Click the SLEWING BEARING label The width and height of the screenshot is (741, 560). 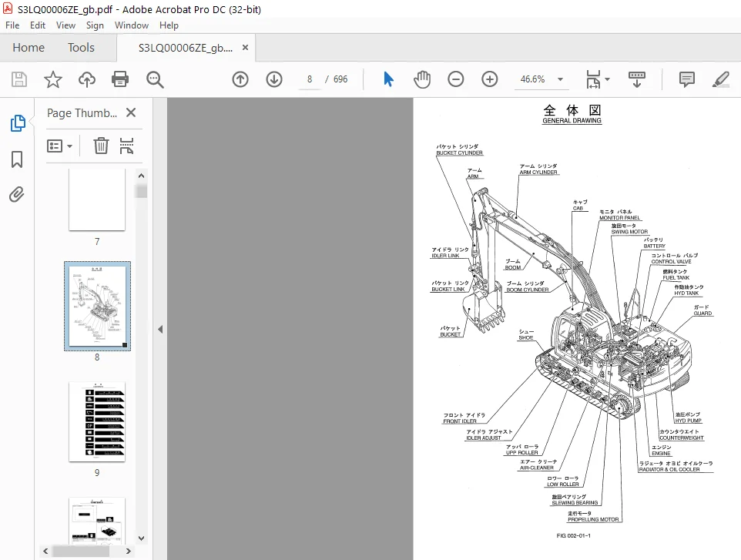[575, 503]
